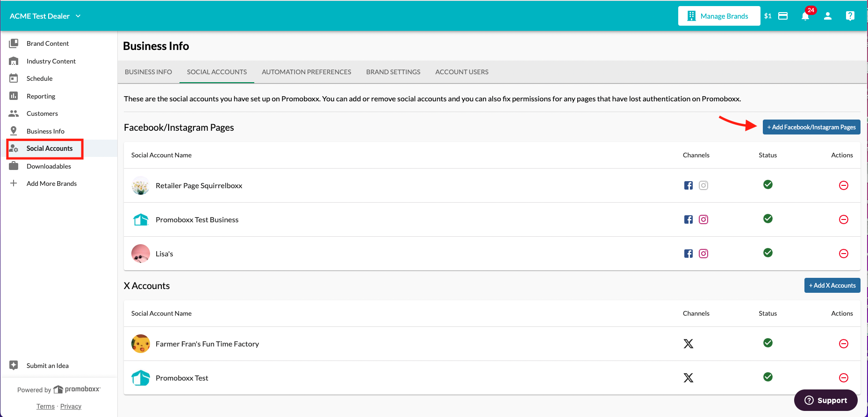Click grey Instagram icon for Retailer Page Squirrelboxx
The height and width of the screenshot is (417, 868).
703,185
